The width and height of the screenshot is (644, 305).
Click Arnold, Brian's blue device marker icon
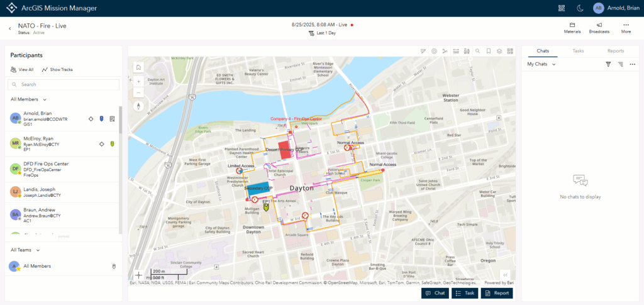(x=101, y=119)
